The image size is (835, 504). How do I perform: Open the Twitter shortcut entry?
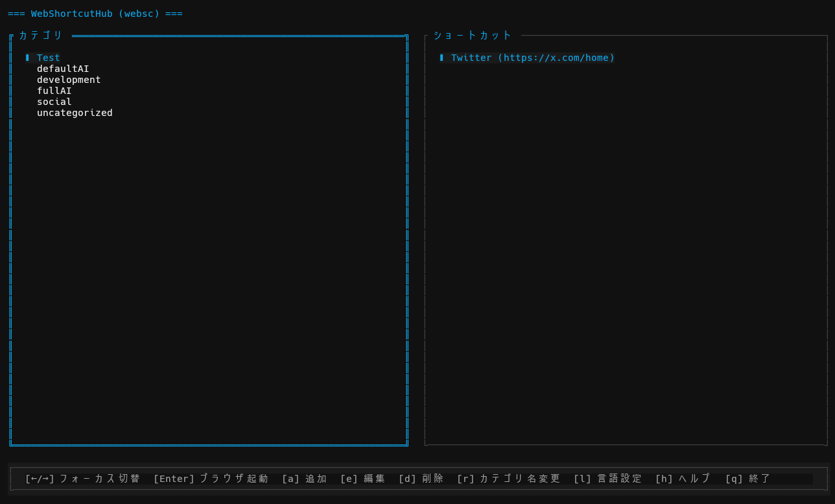click(533, 58)
